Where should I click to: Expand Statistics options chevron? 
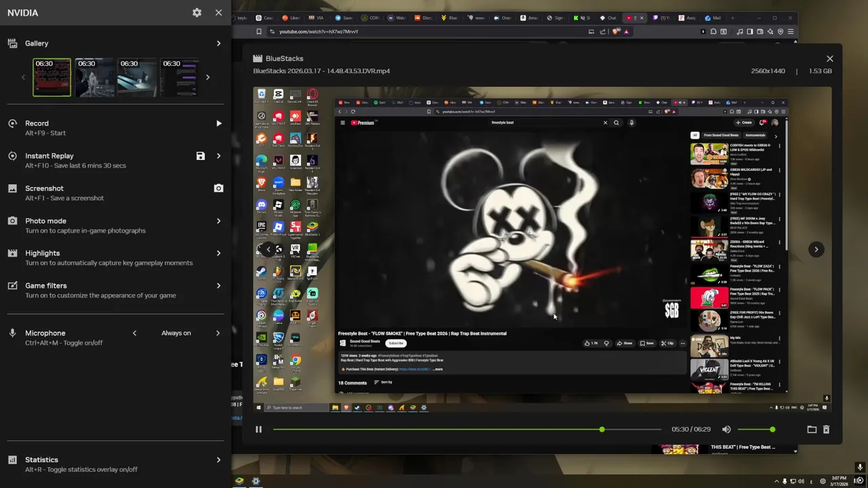click(x=218, y=460)
